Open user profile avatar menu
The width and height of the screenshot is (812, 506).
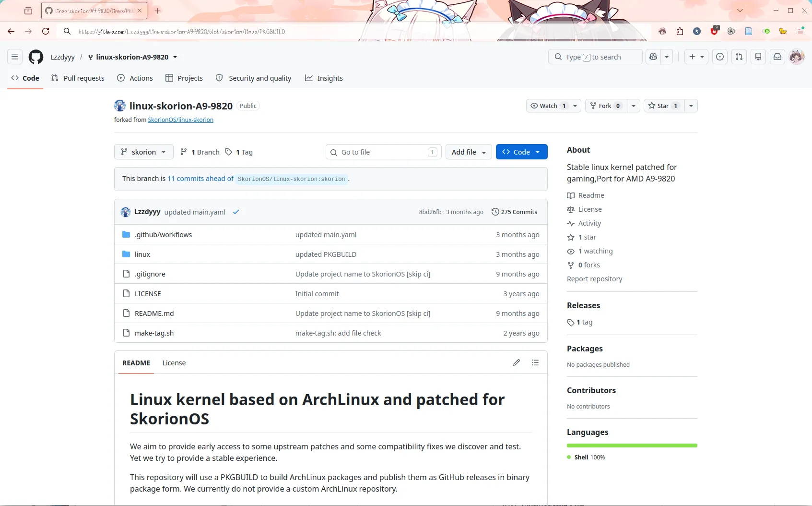coord(797,57)
